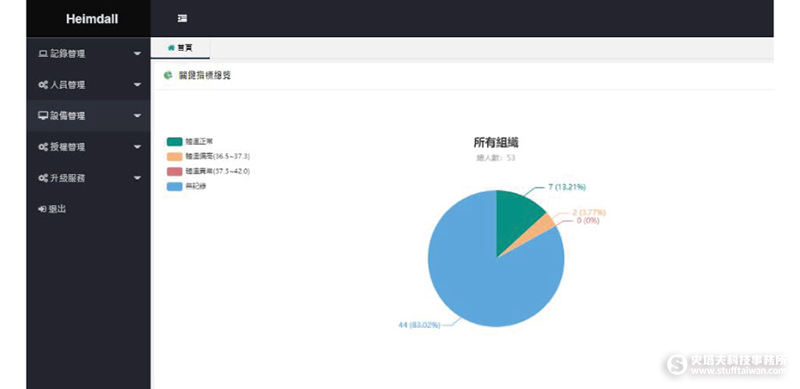
Task: Open the 首頁 home tab
Action: (x=180, y=48)
